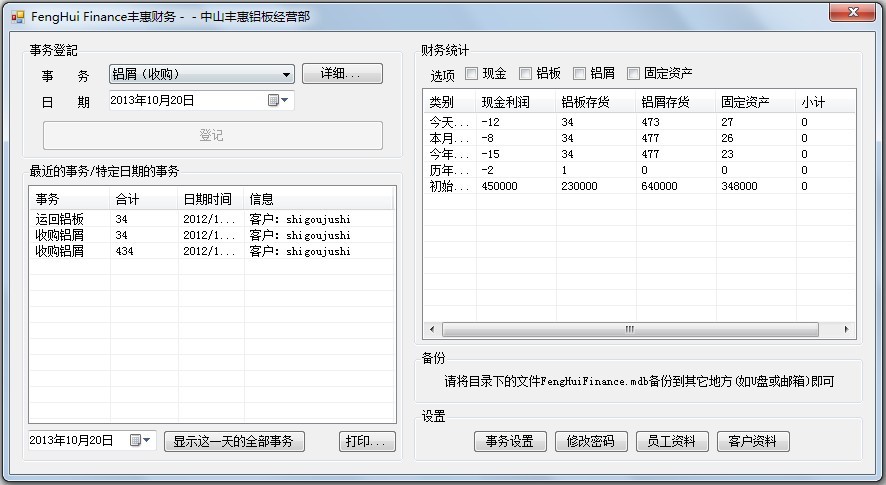This screenshot has height=485, width=886.
Task: Sort by the 日期时间 column header
Action: pyautogui.click(x=211, y=199)
